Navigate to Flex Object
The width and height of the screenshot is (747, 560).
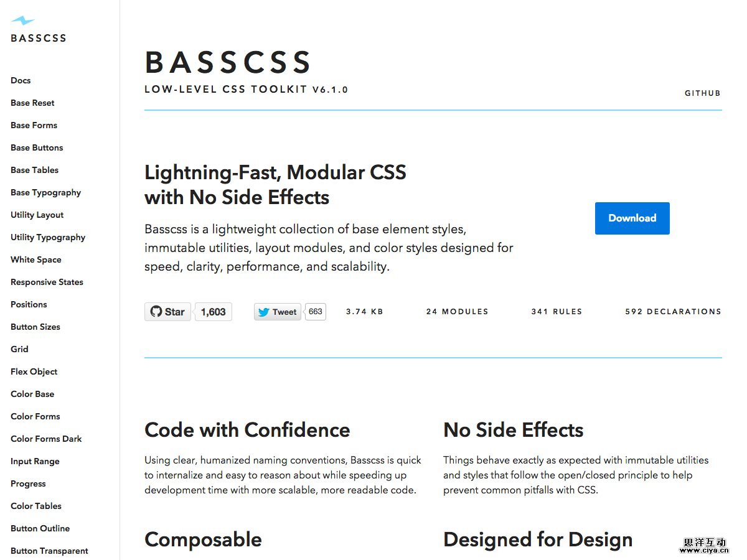coord(34,371)
